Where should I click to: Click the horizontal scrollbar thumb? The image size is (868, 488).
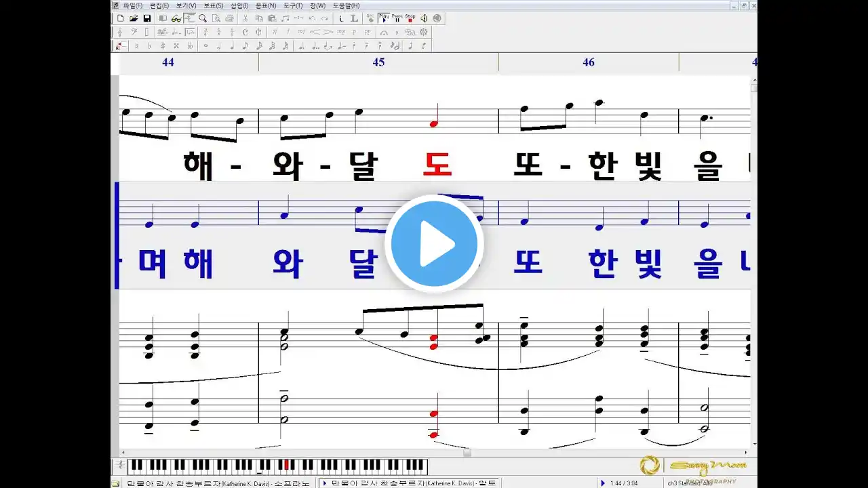[x=467, y=452]
